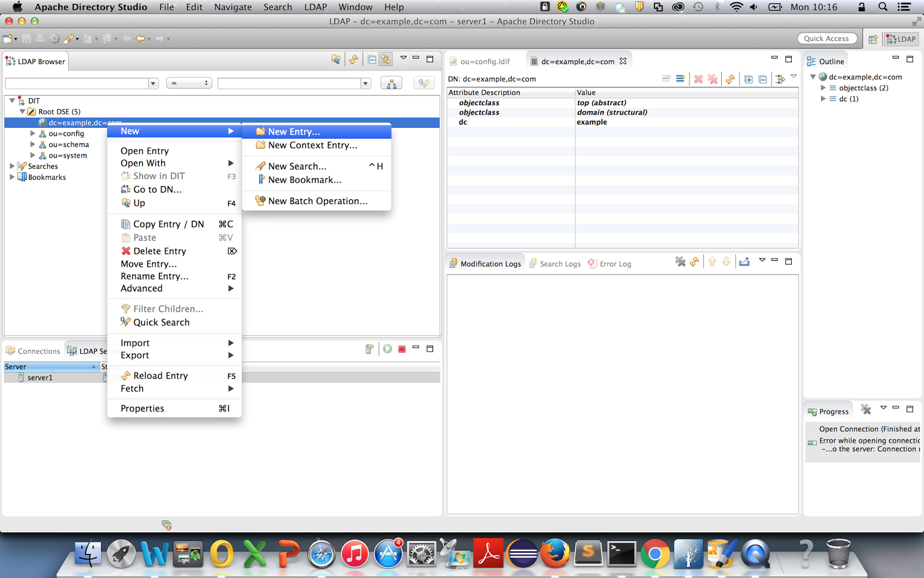The image size is (924, 578).
Task: Click the Print icon in main toolbar
Action: coord(40,39)
